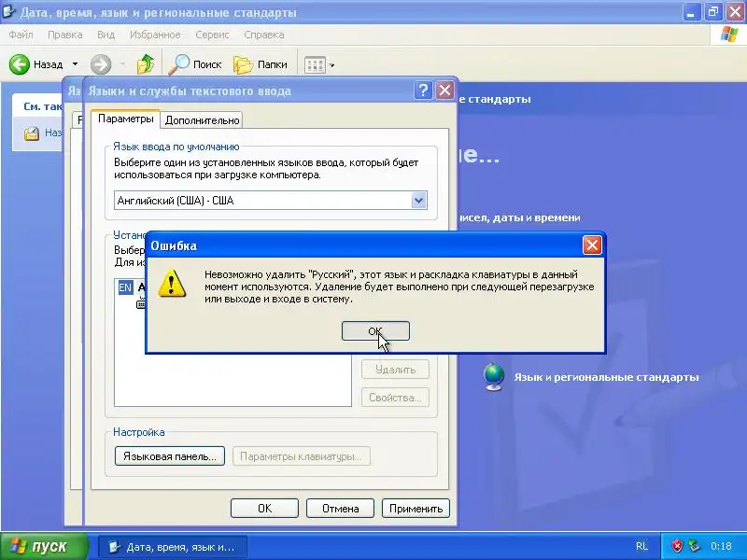747x560 pixels.
Task: Click OK in the text services dialog
Action: [264, 509]
